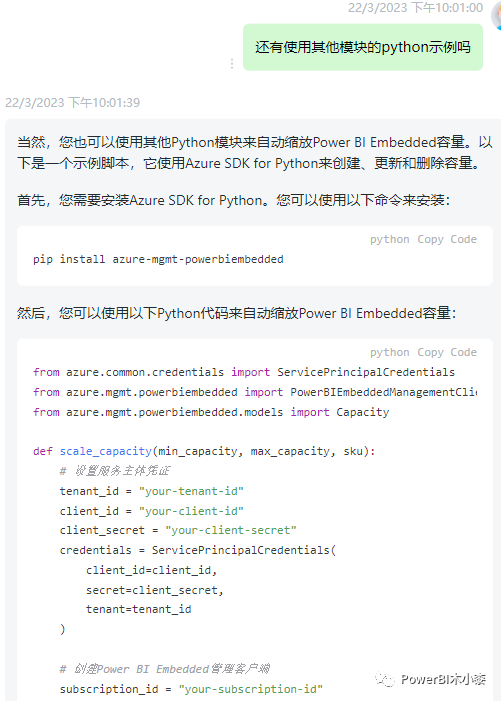Click the "your-tenant-id" string
The width and height of the screenshot is (501, 701).
(x=191, y=491)
